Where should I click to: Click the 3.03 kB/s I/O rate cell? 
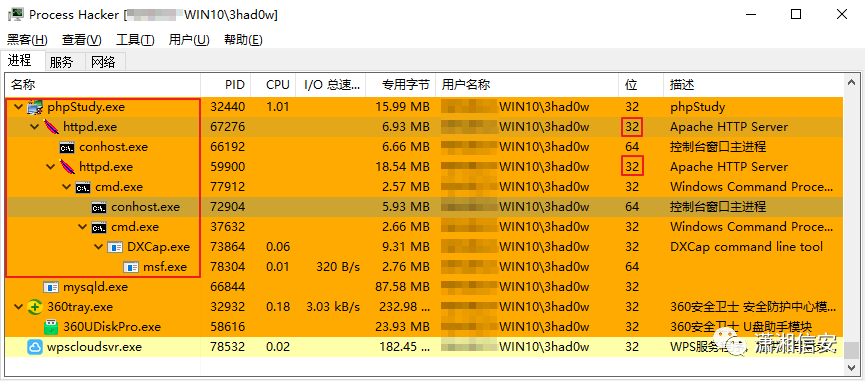333,307
